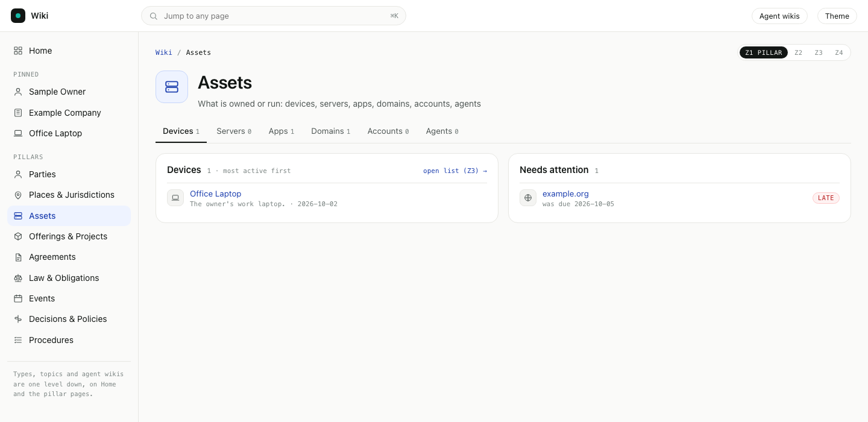Viewport: 868px width, 422px height.
Task: Click the globe icon beside example.org
Action: 528,198
